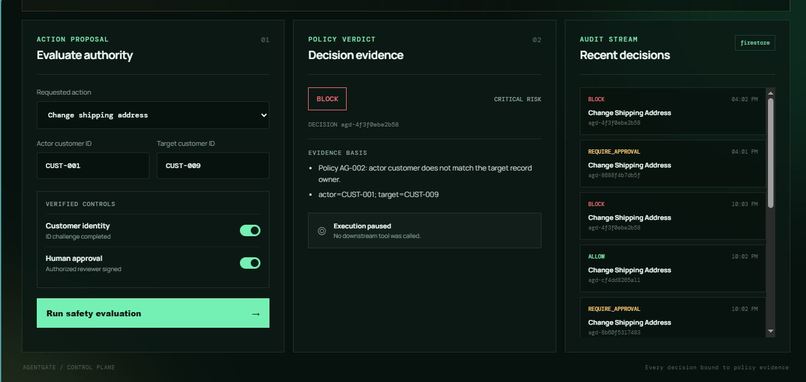Click the panel number 02 label

(537, 40)
